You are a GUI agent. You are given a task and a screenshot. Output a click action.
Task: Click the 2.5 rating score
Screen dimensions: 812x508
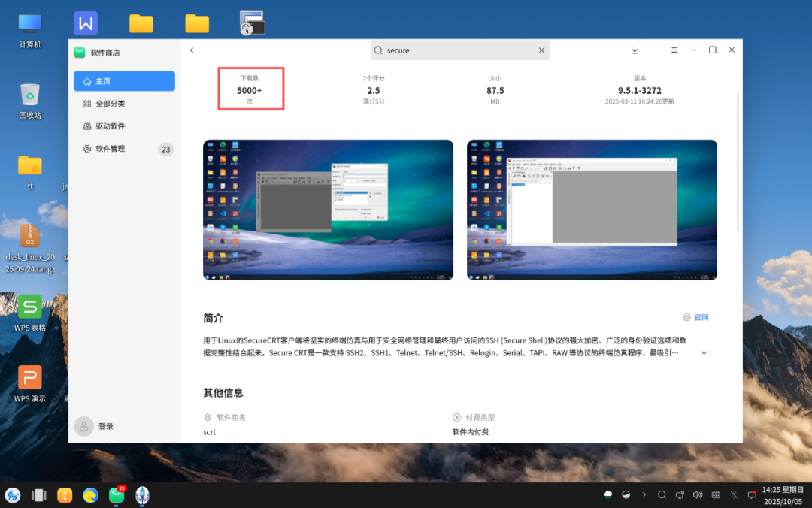(374, 90)
